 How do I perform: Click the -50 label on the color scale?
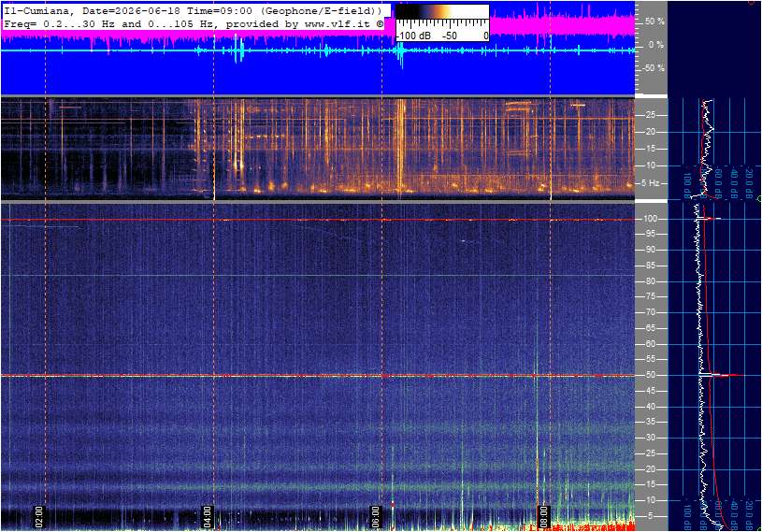pos(449,36)
